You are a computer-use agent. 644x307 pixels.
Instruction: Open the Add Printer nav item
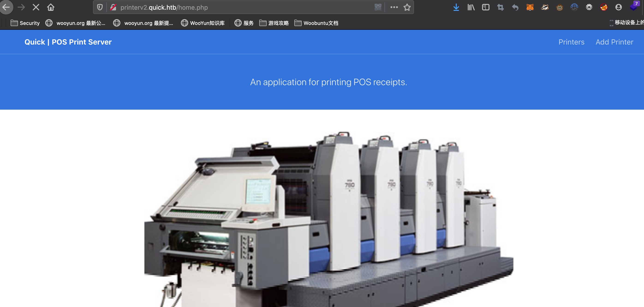(614, 42)
